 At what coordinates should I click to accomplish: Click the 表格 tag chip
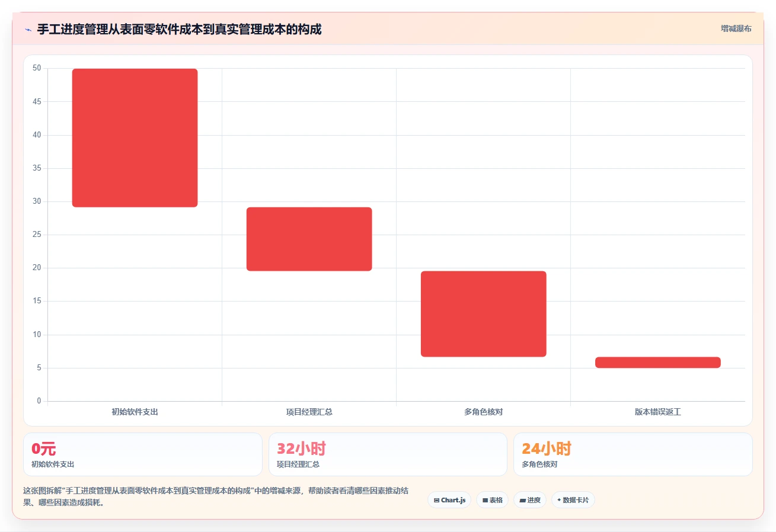point(492,500)
